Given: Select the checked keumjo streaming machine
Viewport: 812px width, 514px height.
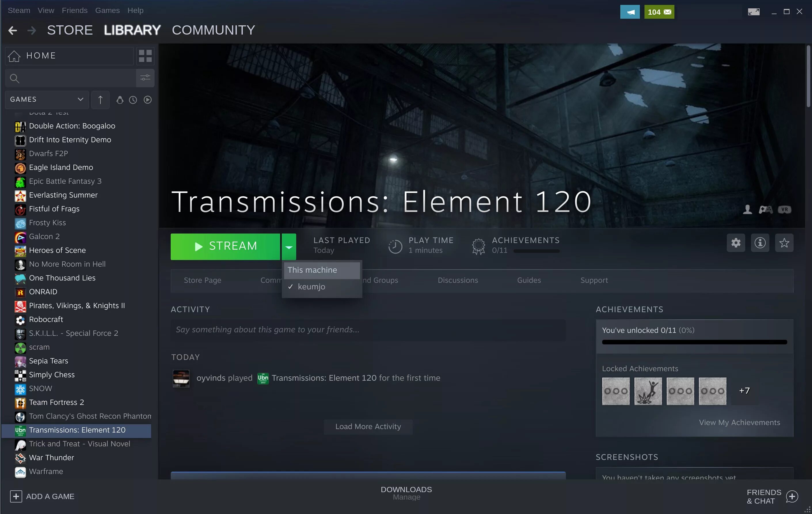Looking at the screenshot, I should (322, 287).
